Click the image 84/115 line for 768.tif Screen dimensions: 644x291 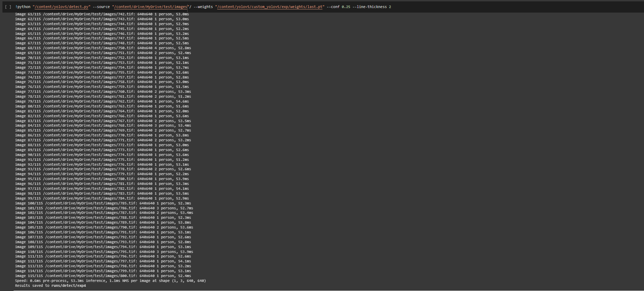pos(103,126)
